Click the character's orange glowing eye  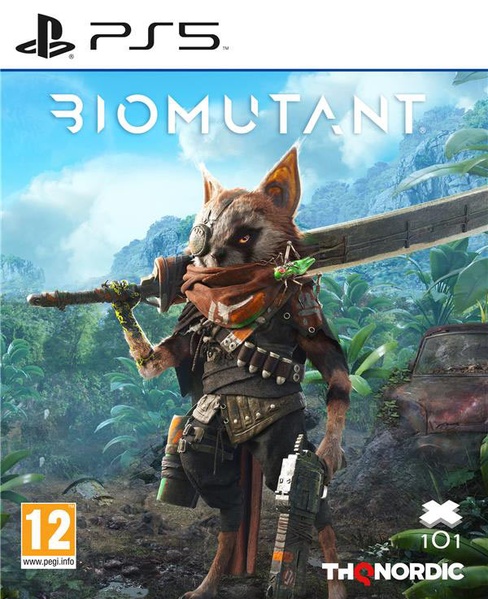point(245,240)
